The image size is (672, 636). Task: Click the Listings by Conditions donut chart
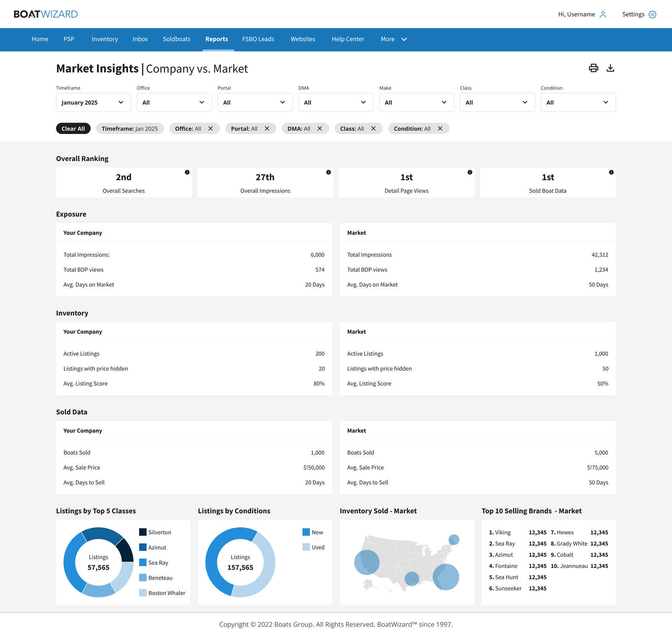[240, 562]
